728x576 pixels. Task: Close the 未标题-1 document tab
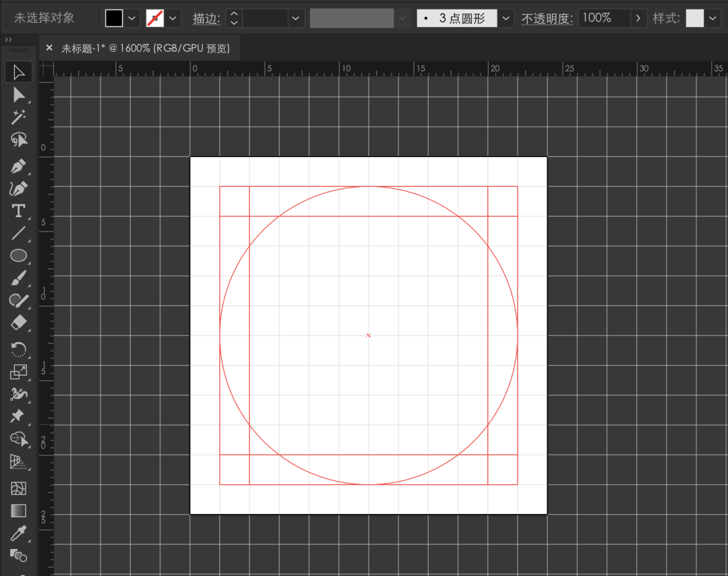pyautogui.click(x=49, y=48)
